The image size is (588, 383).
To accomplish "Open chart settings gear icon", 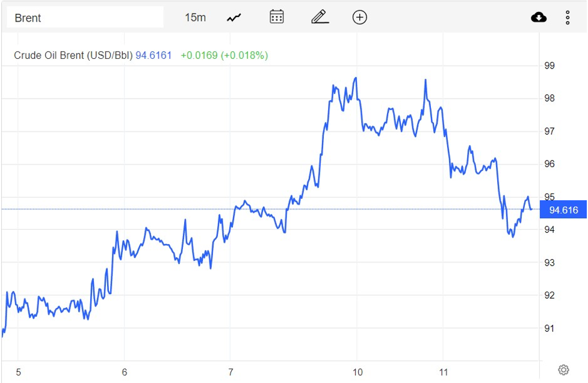I will click(563, 369).
